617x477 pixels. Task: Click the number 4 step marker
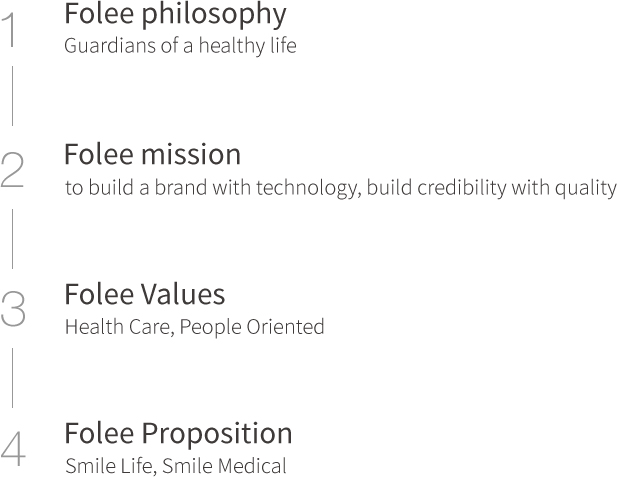coord(13,449)
